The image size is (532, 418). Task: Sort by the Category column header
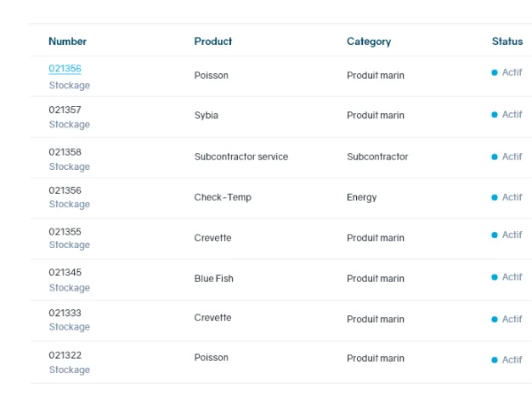(x=368, y=42)
